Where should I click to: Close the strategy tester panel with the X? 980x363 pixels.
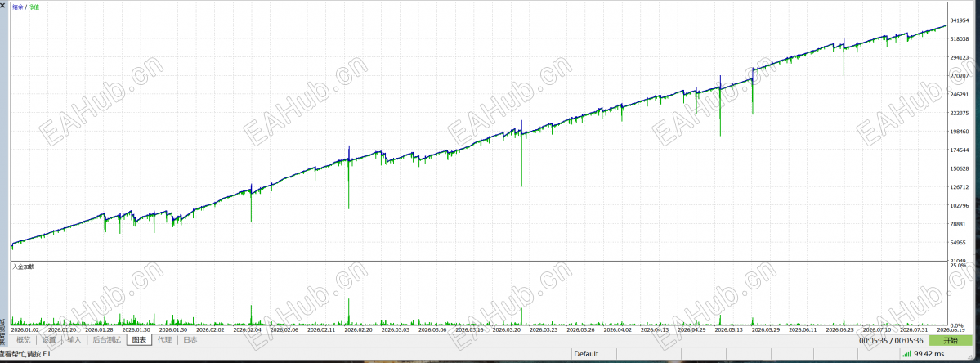tap(3, 5)
